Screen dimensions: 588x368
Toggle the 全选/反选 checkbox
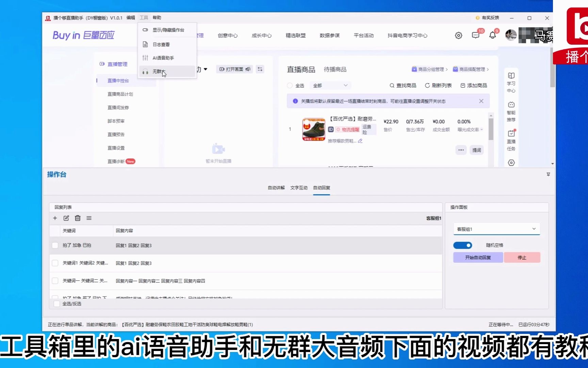coord(57,304)
